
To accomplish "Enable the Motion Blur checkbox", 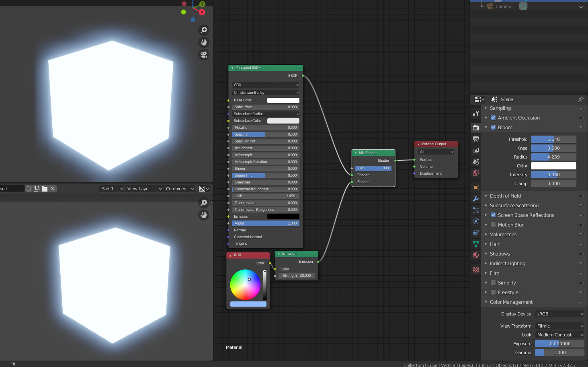I will [x=493, y=225].
